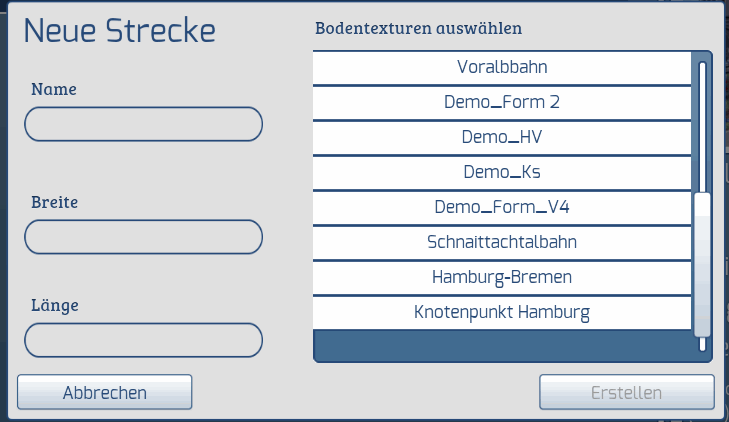This screenshot has height=422, width=729.
Task: Choose Schnaittachtalbahn from the list
Action: (501, 242)
